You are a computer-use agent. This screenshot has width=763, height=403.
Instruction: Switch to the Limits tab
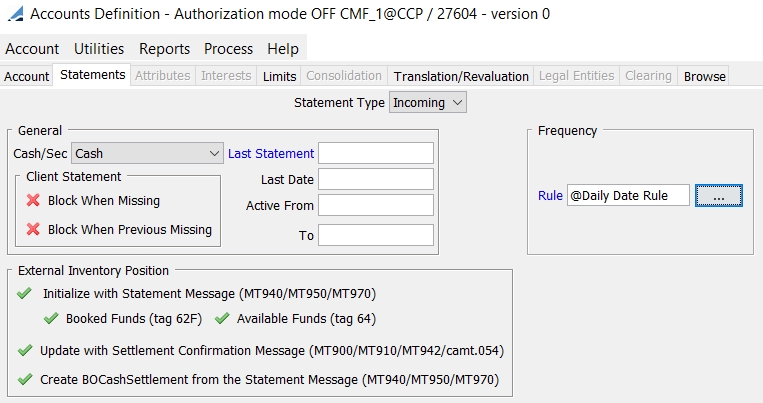tap(279, 76)
